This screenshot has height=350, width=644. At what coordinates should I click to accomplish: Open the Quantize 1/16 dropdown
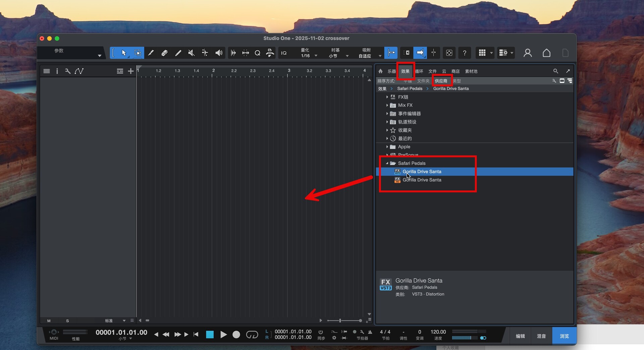(316, 56)
